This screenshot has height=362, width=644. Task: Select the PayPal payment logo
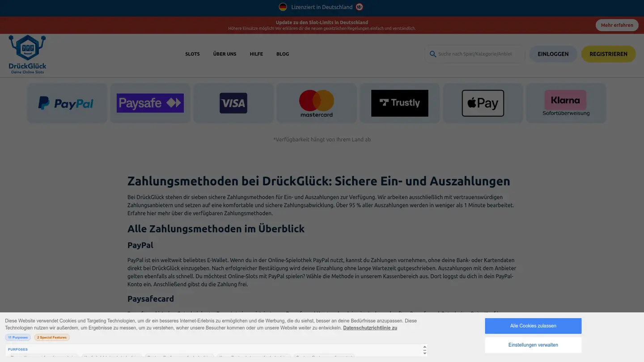[x=66, y=103]
